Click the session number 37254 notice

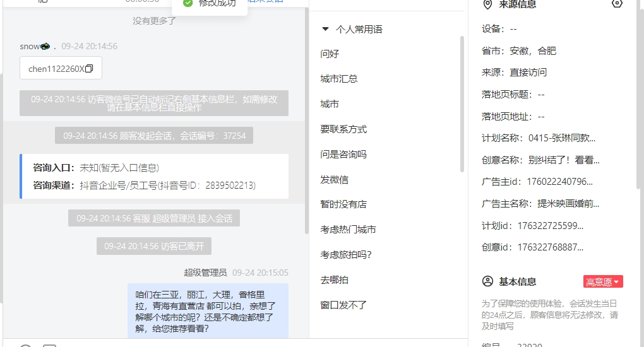(154, 136)
